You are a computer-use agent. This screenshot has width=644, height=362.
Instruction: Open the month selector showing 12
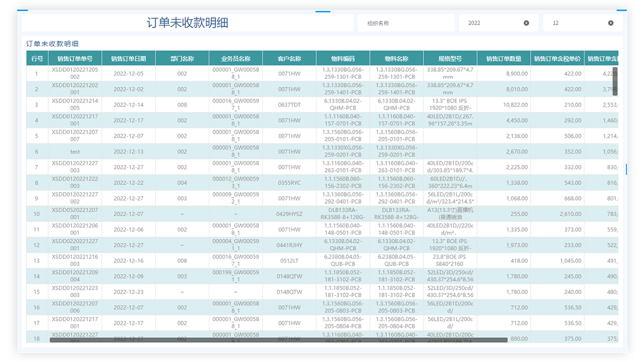point(577,23)
